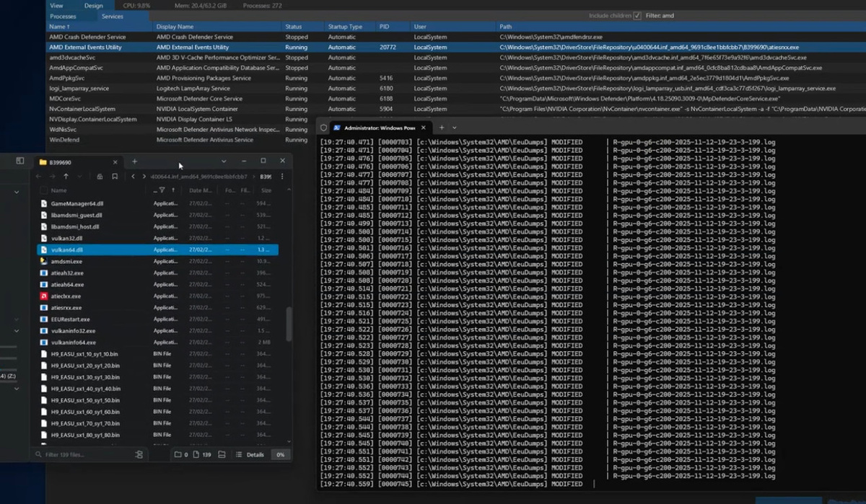Sort services by the PID column header
Image resolution: width=866 pixels, height=504 pixels.
(393, 27)
